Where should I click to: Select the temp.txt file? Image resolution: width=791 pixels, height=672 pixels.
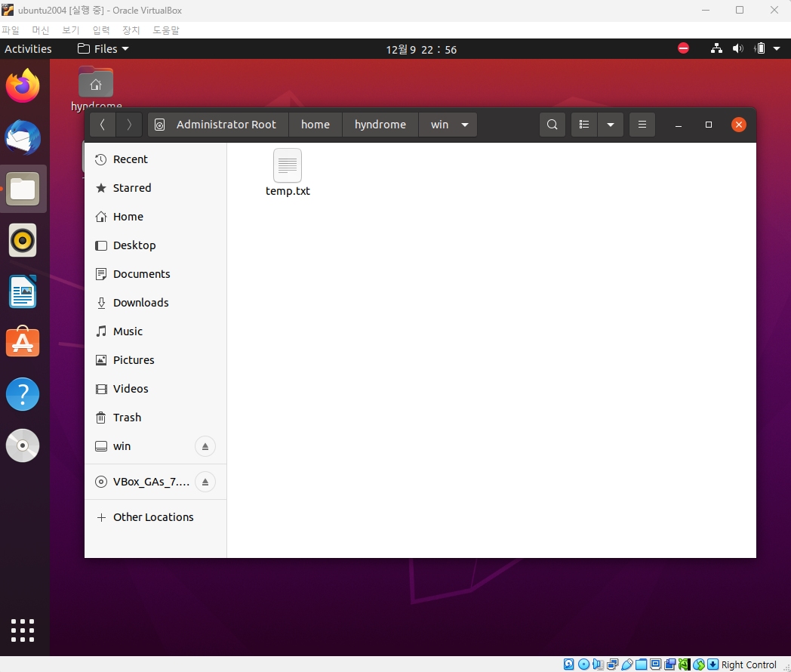tap(288, 173)
